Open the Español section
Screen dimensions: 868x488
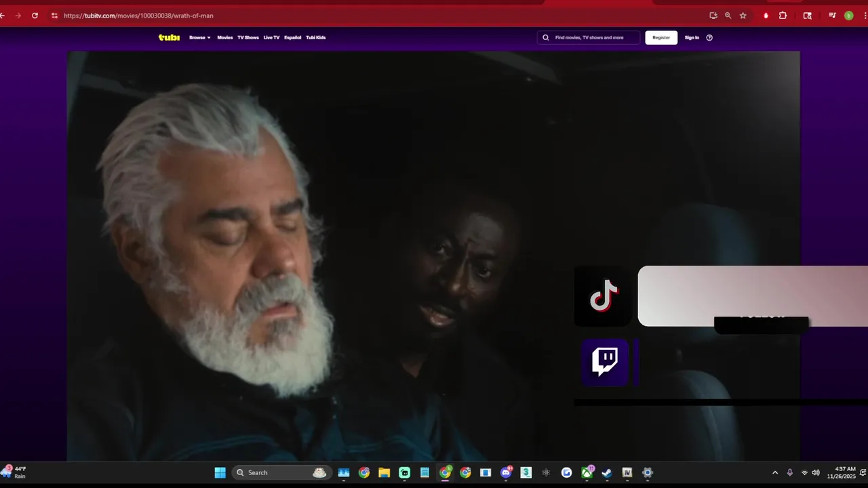coord(292,37)
